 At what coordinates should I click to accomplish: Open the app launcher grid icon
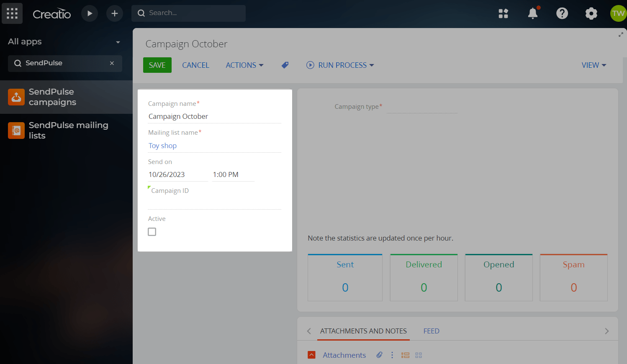click(x=12, y=13)
